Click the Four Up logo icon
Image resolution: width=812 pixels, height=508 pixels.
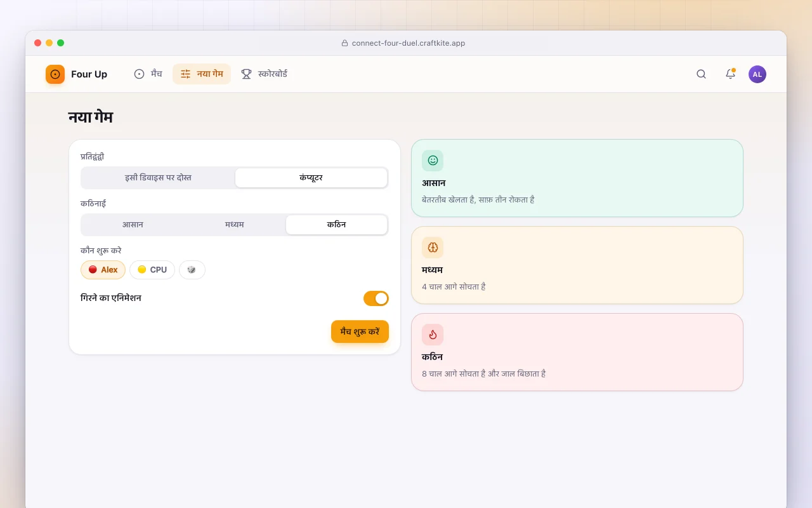coord(55,74)
